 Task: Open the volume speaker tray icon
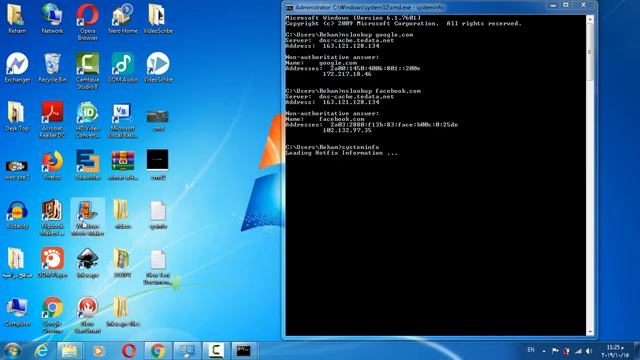click(x=589, y=351)
